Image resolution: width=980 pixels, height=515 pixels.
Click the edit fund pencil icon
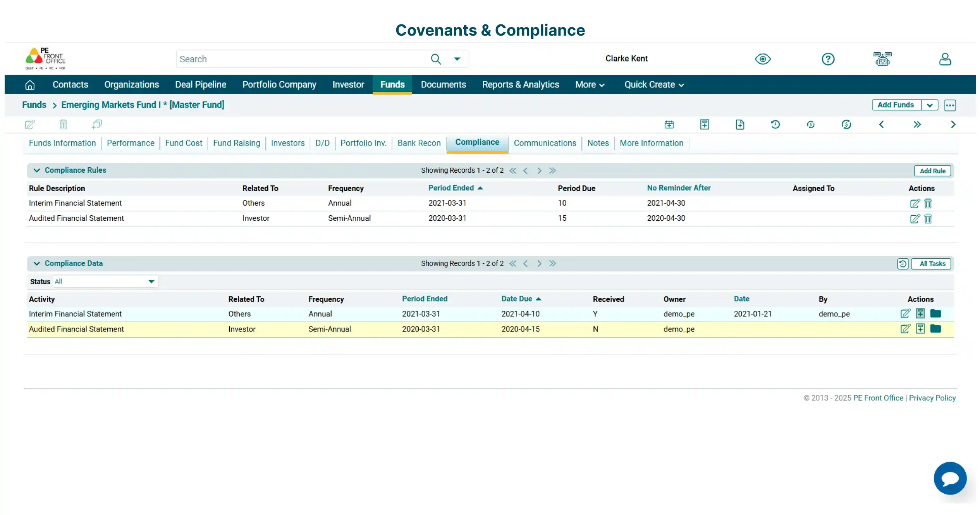(x=30, y=124)
